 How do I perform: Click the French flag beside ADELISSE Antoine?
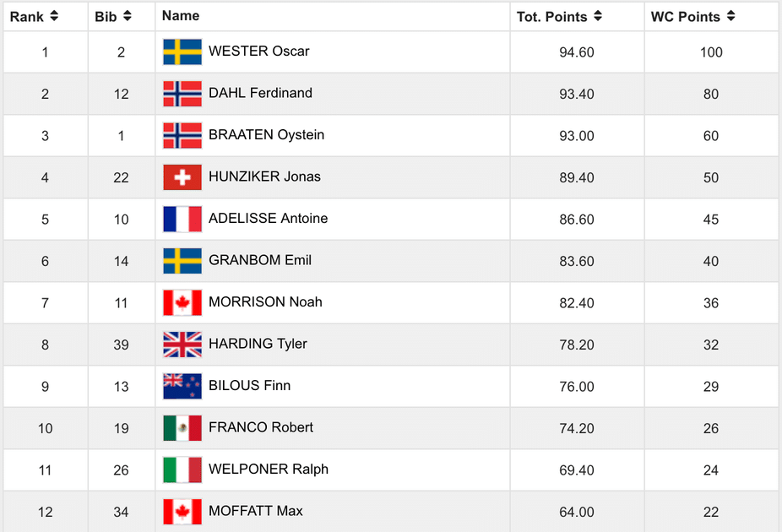point(182,220)
